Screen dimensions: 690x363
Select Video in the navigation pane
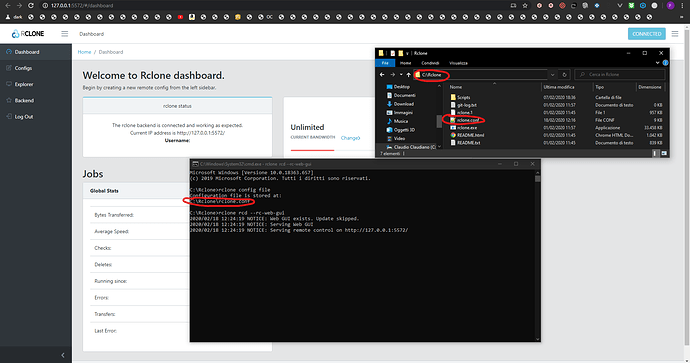point(395,139)
